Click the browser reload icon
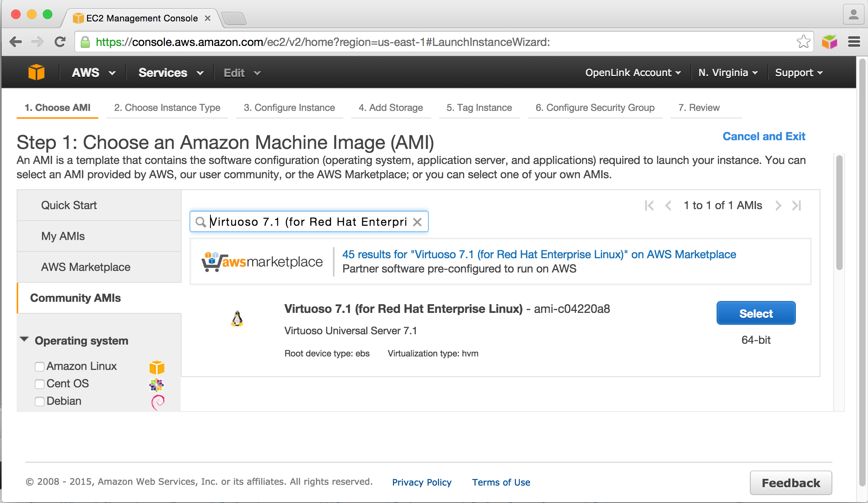Viewport: 868px width, 503px height. 60,42
